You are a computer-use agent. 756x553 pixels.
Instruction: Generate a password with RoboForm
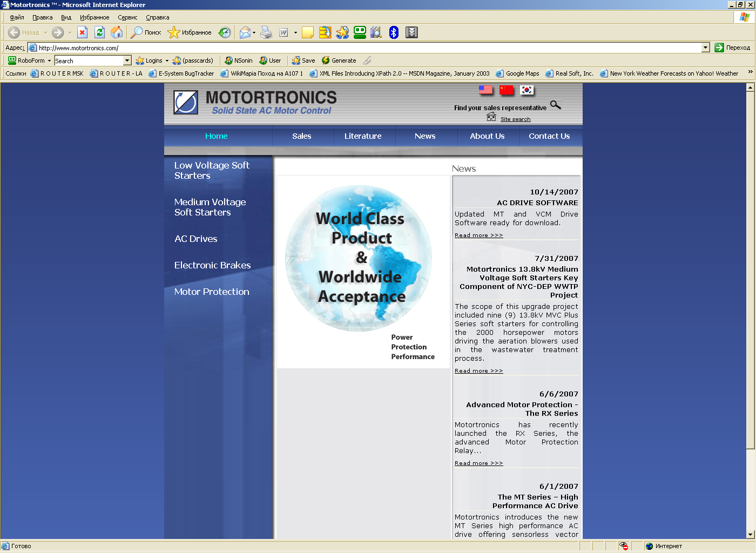pyautogui.click(x=339, y=60)
